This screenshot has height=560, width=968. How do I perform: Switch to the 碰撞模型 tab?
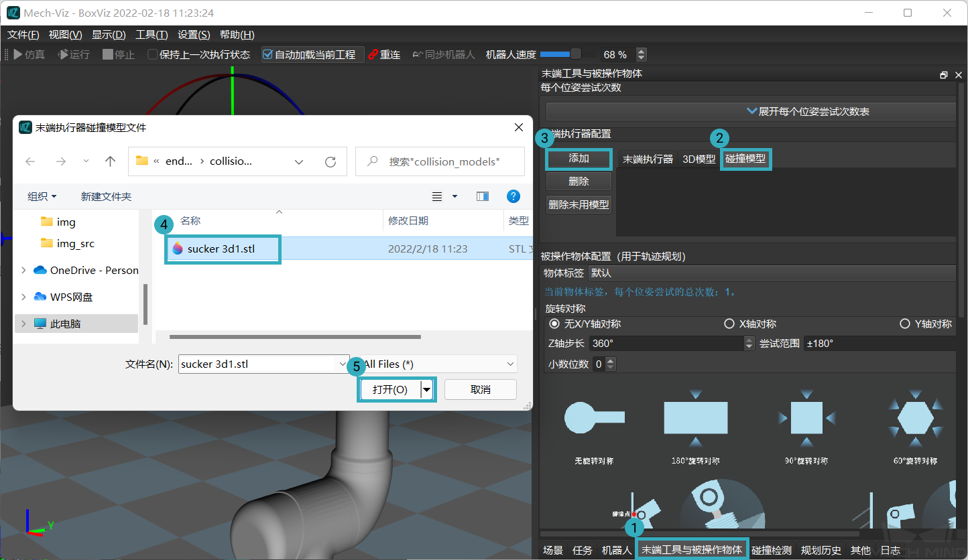tap(745, 159)
